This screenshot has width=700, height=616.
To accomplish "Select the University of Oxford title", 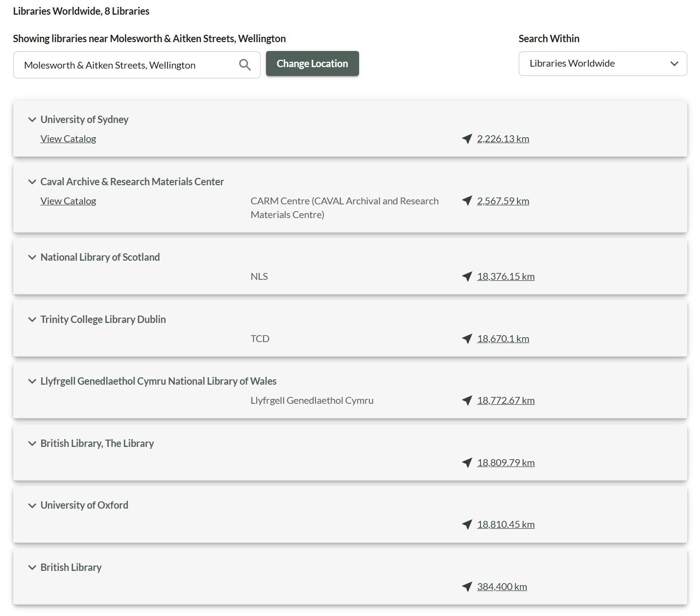I will click(x=84, y=505).
